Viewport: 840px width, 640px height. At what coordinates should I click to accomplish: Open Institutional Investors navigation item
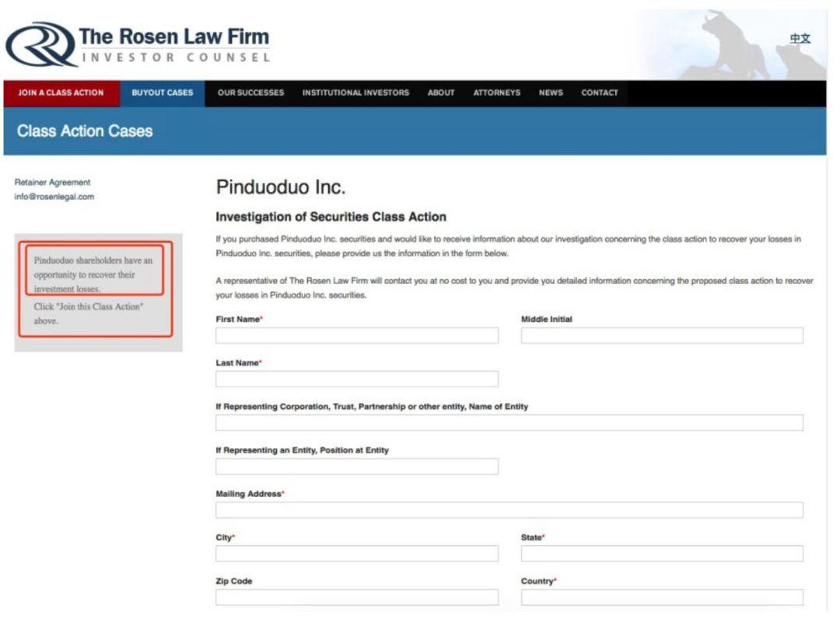click(355, 93)
